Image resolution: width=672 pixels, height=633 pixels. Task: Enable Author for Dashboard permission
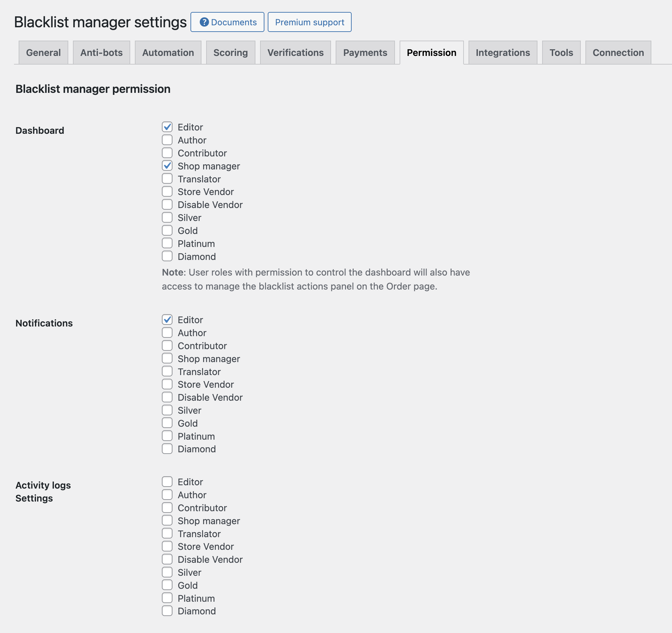(x=167, y=140)
